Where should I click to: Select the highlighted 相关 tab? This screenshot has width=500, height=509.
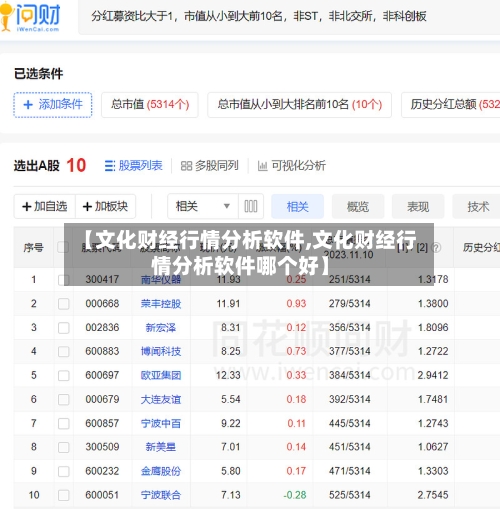(x=297, y=207)
